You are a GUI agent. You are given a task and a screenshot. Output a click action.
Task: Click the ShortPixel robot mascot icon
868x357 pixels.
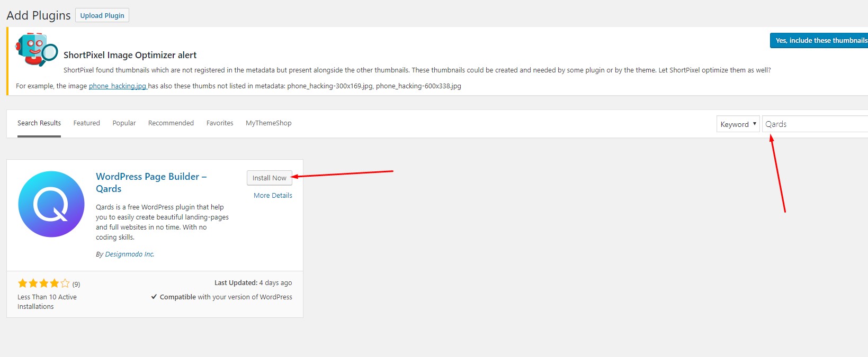click(x=37, y=50)
